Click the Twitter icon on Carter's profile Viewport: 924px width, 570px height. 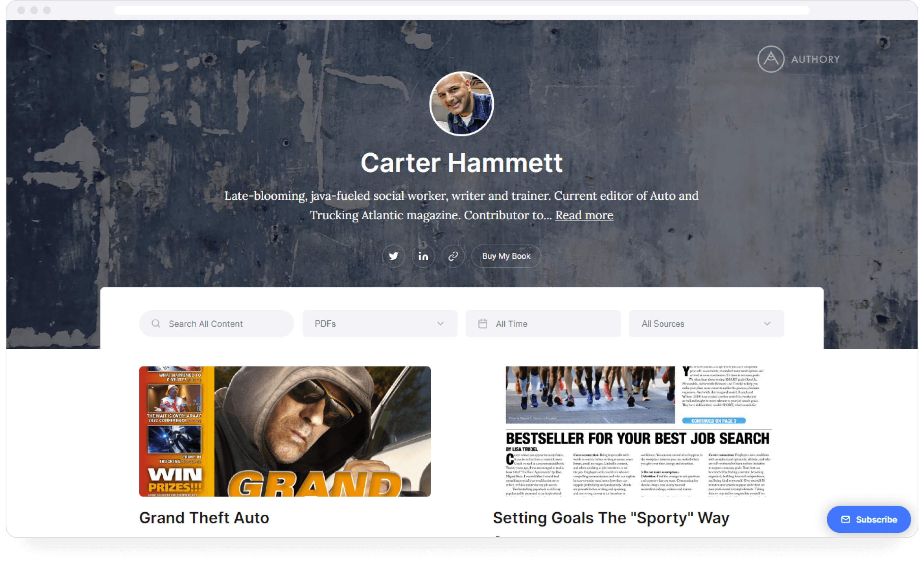pyautogui.click(x=393, y=256)
